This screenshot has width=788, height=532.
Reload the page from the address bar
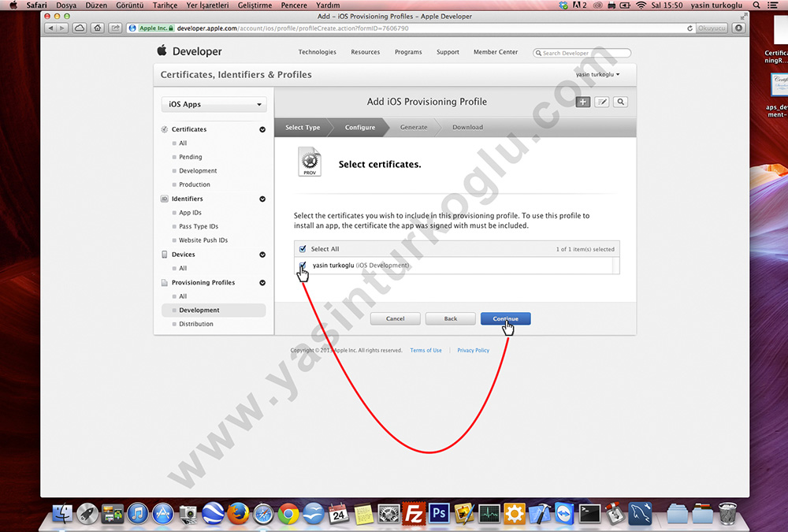pyautogui.click(x=689, y=28)
